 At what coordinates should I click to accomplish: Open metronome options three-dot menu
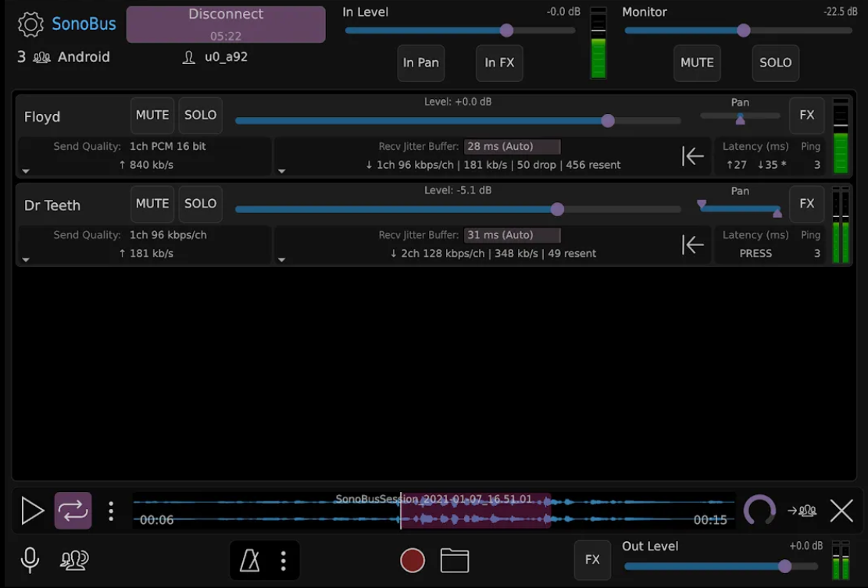[284, 560]
